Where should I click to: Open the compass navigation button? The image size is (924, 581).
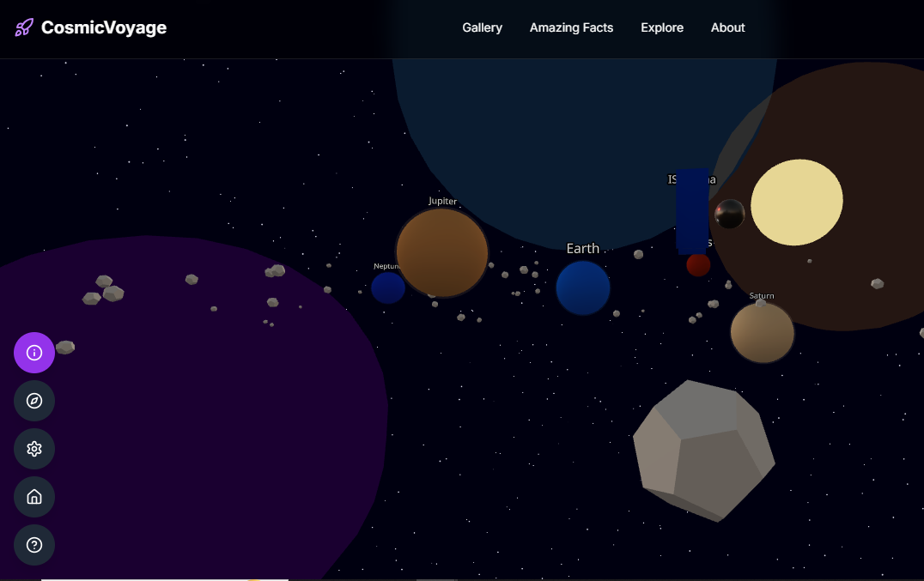[34, 401]
